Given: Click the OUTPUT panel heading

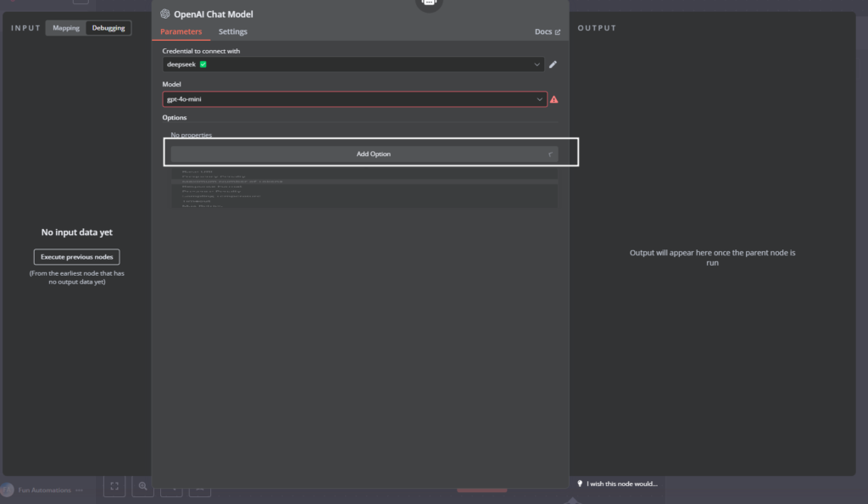Looking at the screenshot, I should [x=597, y=28].
